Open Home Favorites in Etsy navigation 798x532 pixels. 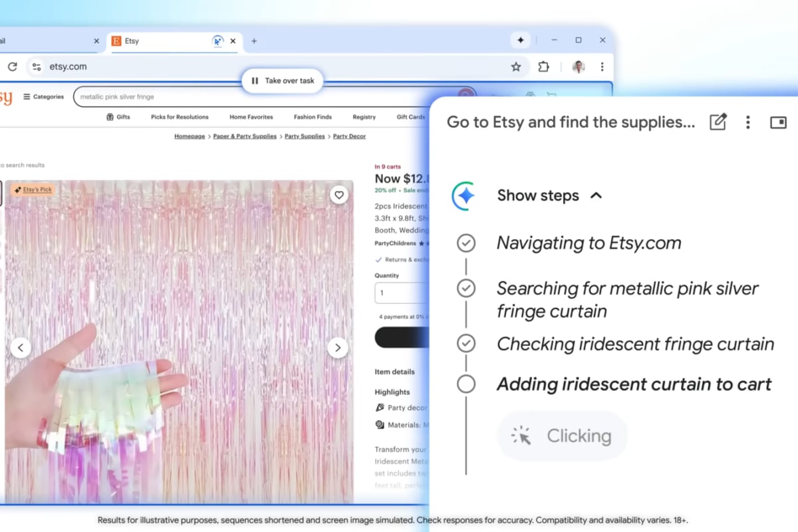point(251,117)
